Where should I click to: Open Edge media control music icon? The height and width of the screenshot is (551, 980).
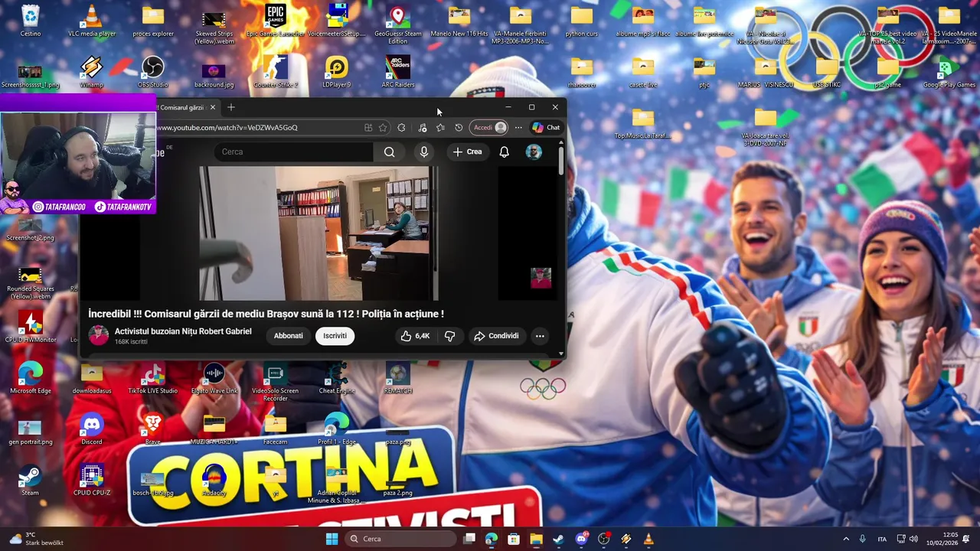tap(423, 128)
